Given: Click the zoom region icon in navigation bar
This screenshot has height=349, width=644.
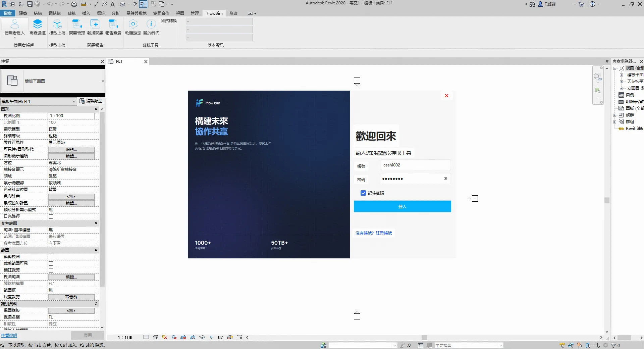Looking at the screenshot, I should 598,91.
